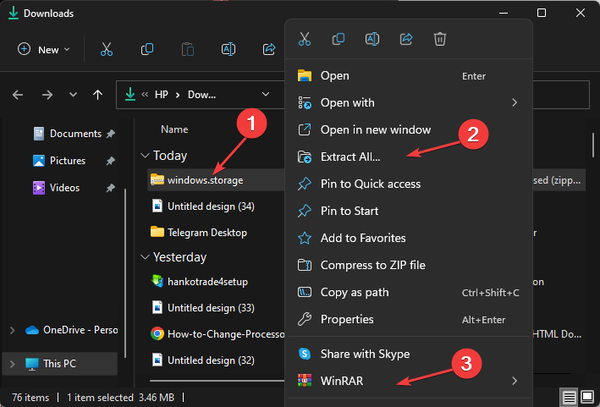This screenshot has height=407, width=600.
Task: Select Pin to Quick access
Action: point(409,184)
